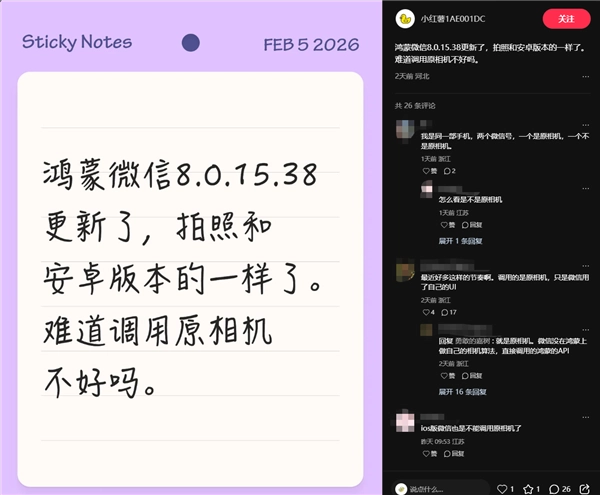Share the post using the bottom share icon
Viewport: 600px width, 495px height.
pos(584,488)
